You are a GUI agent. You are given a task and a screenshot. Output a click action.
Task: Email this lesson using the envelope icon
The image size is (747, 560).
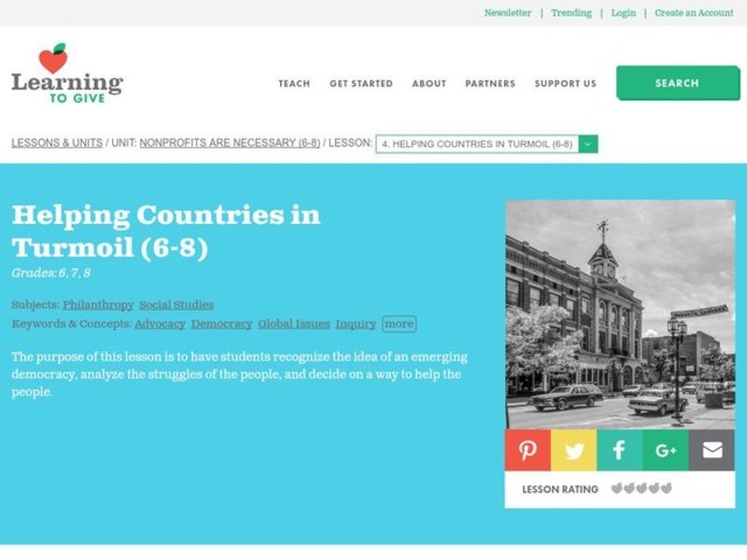(709, 451)
